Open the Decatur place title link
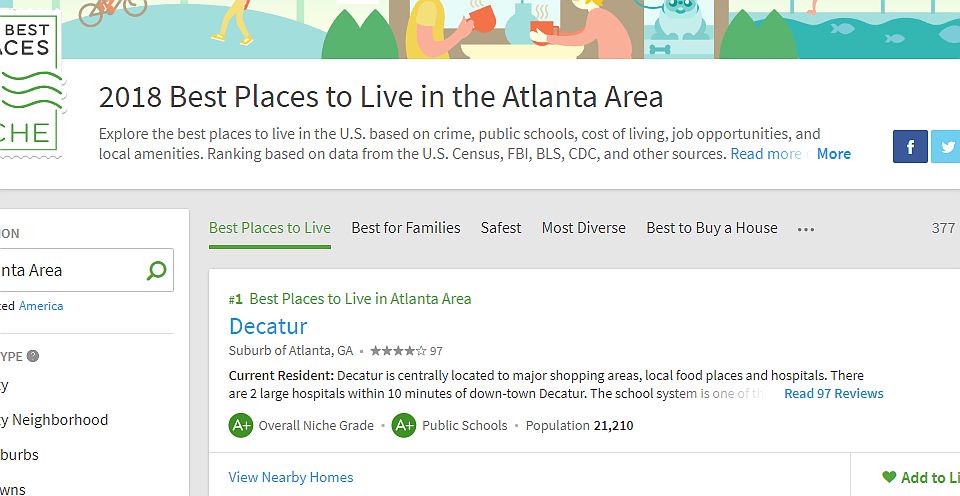Screen dimensions: 960x496 [x=268, y=326]
